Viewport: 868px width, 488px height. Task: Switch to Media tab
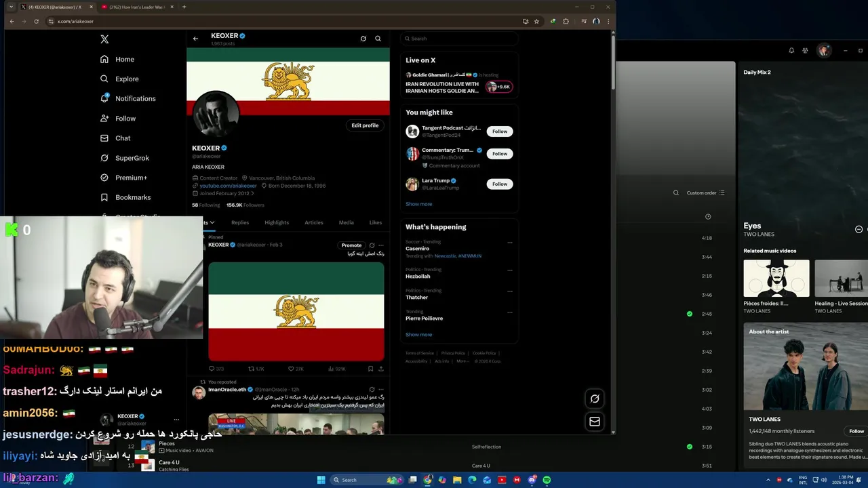pos(347,222)
